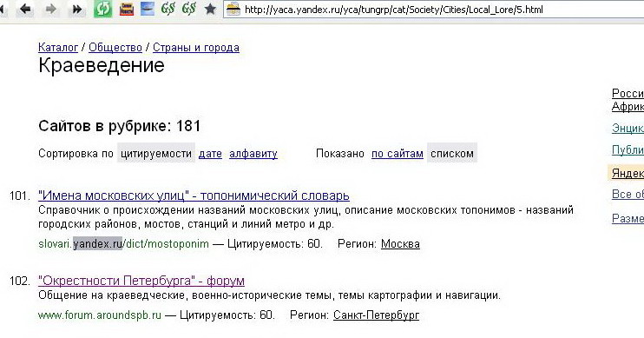Click the list number 101.

pyautogui.click(x=20, y=196)
